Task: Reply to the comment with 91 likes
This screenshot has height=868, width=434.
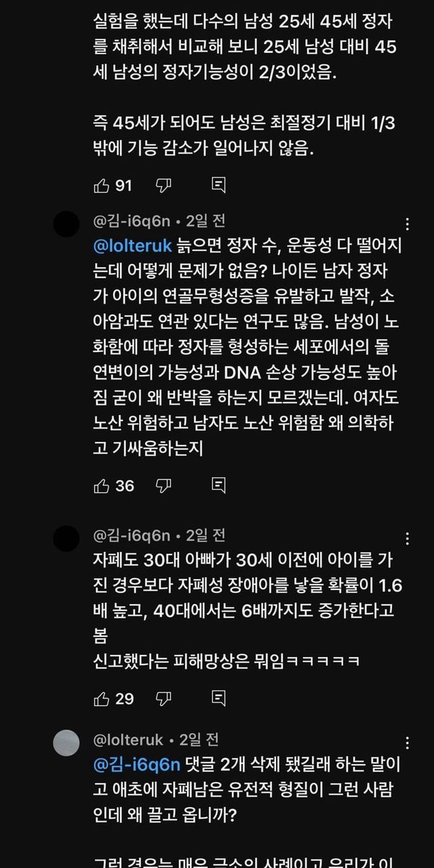Action: (x=218, y=185)
